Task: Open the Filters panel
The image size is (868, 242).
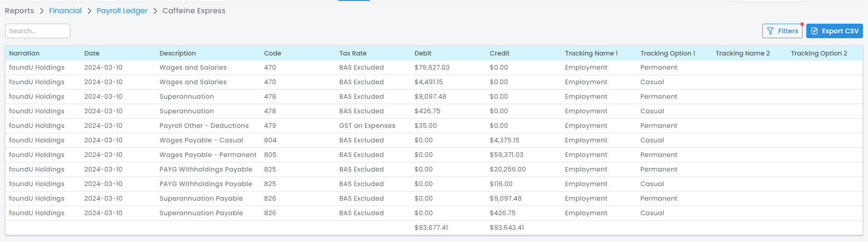Action: (782, 31)
